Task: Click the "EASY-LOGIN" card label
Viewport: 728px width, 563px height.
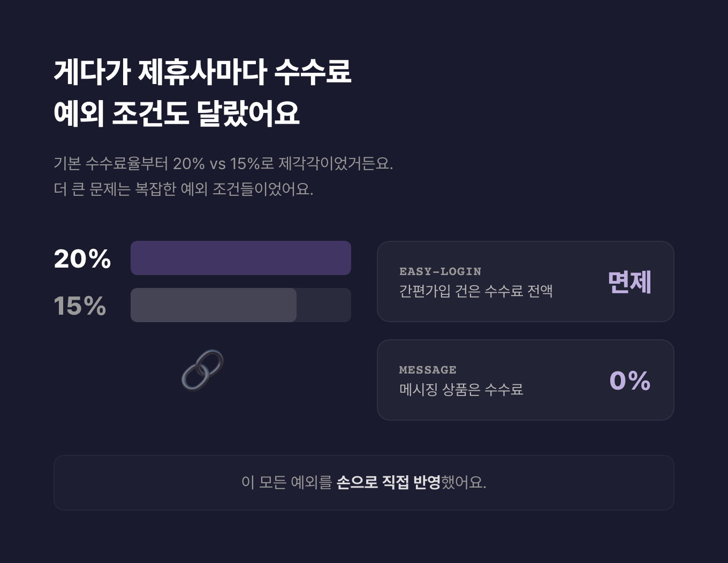Action: click(440, 271)
